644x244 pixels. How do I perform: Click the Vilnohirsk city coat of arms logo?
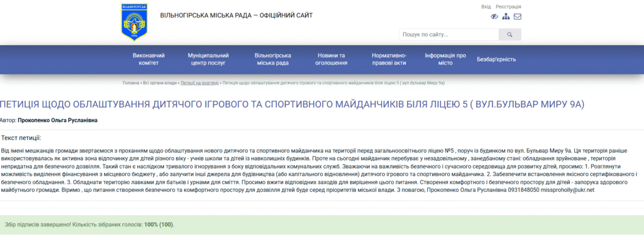pos(134,22)
